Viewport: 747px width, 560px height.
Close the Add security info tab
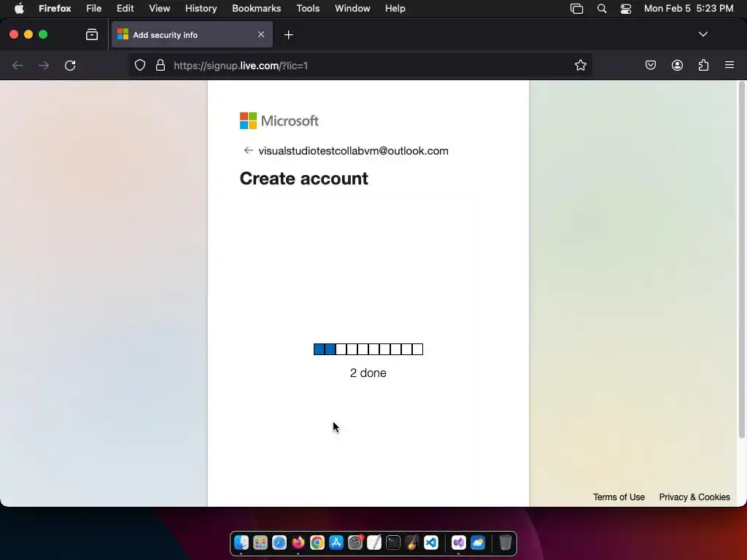tap(261, 34)
